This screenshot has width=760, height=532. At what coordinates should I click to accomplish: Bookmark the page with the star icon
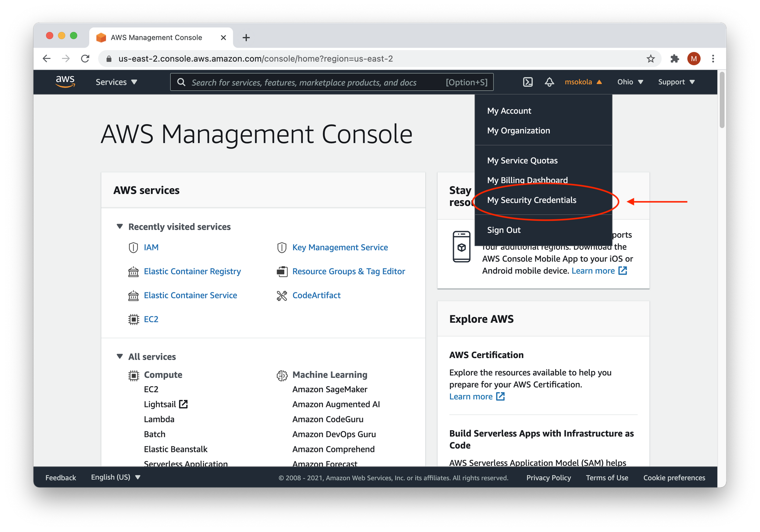tap(651, 58)
